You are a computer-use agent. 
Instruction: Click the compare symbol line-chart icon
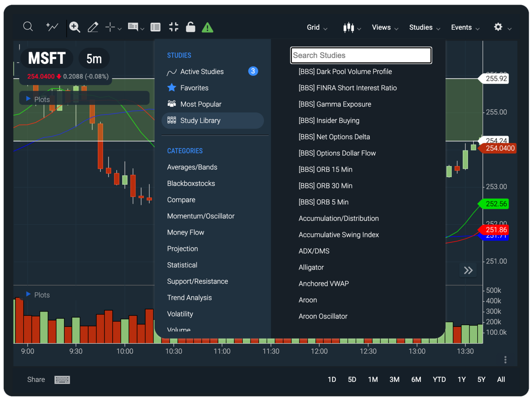(52, 27)
